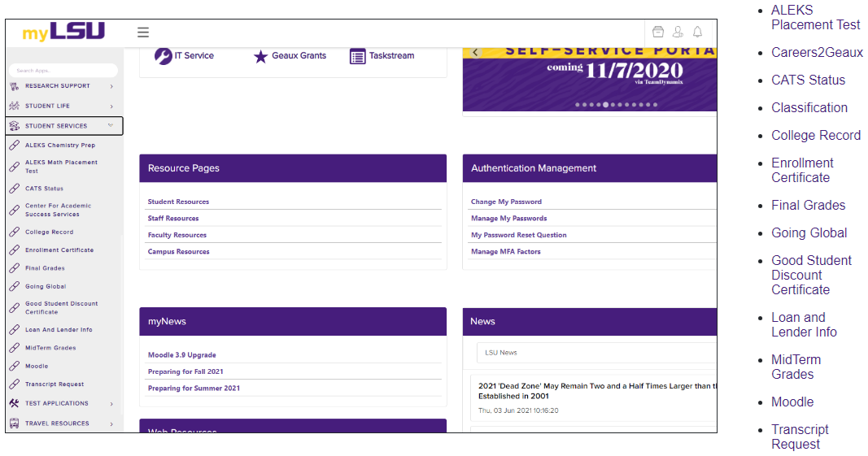Open the notifications bell icon
The width and height of the screenshot is (868, 456).
click(x=697, y=32)
